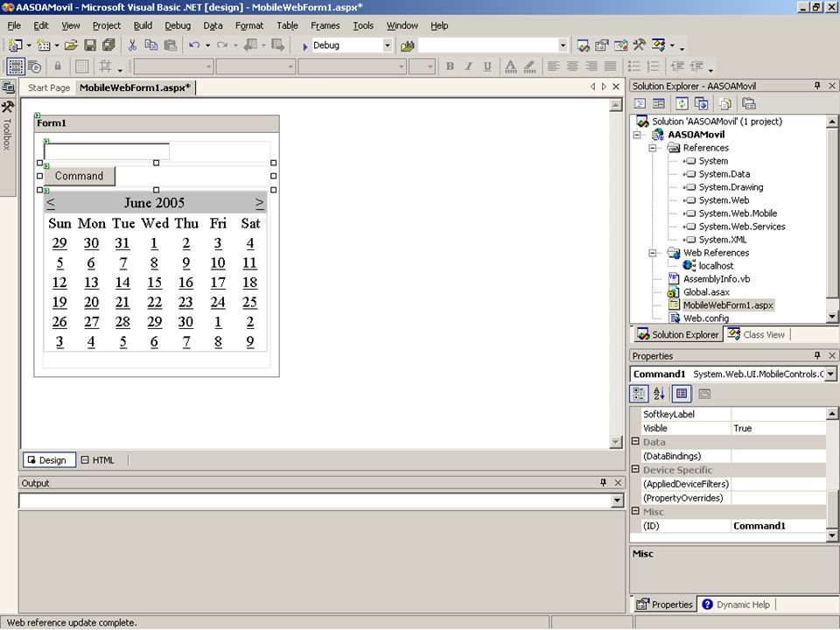
Task: Click Refresh icon in Solution Explorer toolbar
Action: [x=682, y=103]
